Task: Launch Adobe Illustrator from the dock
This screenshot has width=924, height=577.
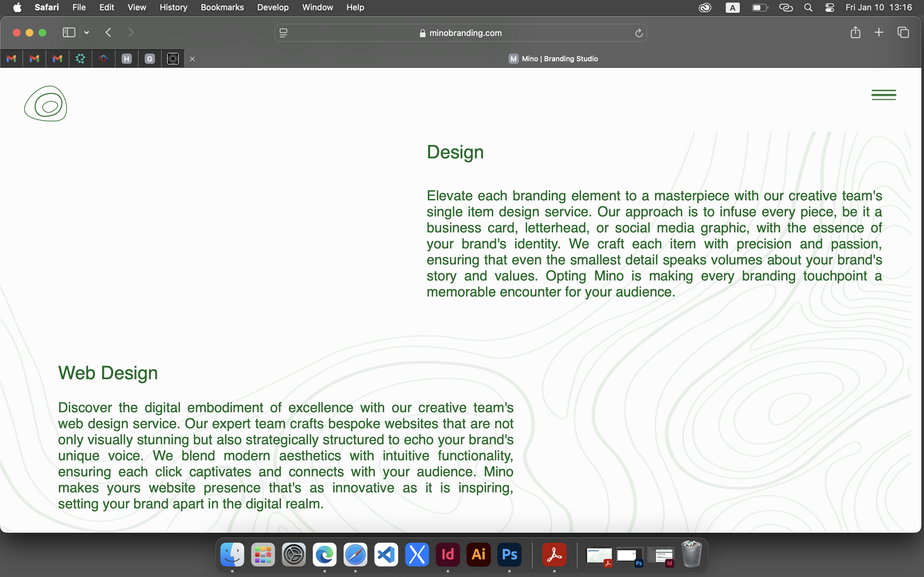Action: point(478,554)
